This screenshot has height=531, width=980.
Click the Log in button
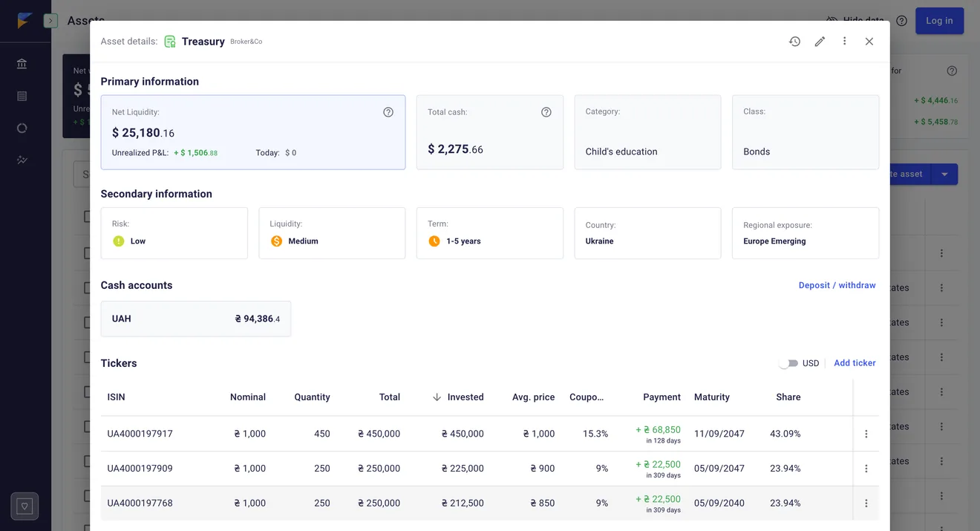click(939, 21)
